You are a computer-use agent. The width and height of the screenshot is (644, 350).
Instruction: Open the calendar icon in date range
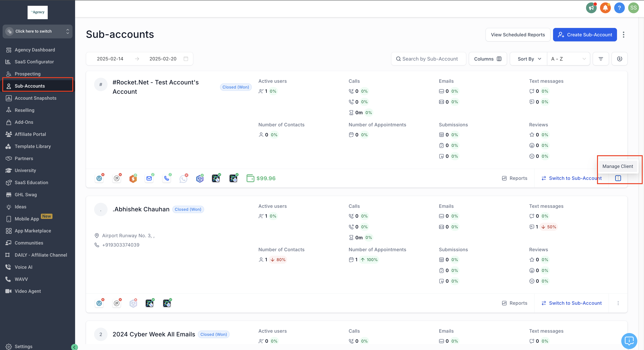click(x=186, y=59)
